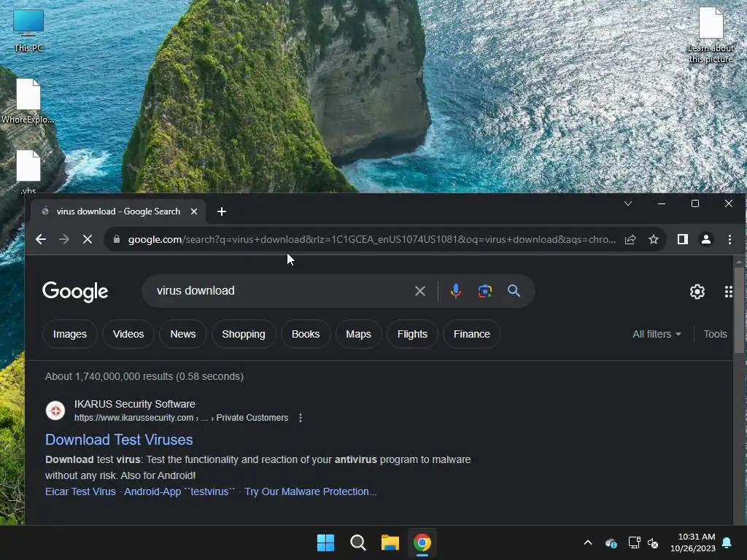Image resolution: width=747 pixels, height=560 pixels.
Task: Clear the search box text
Action: pyautogui.click(x=419, y=291)
